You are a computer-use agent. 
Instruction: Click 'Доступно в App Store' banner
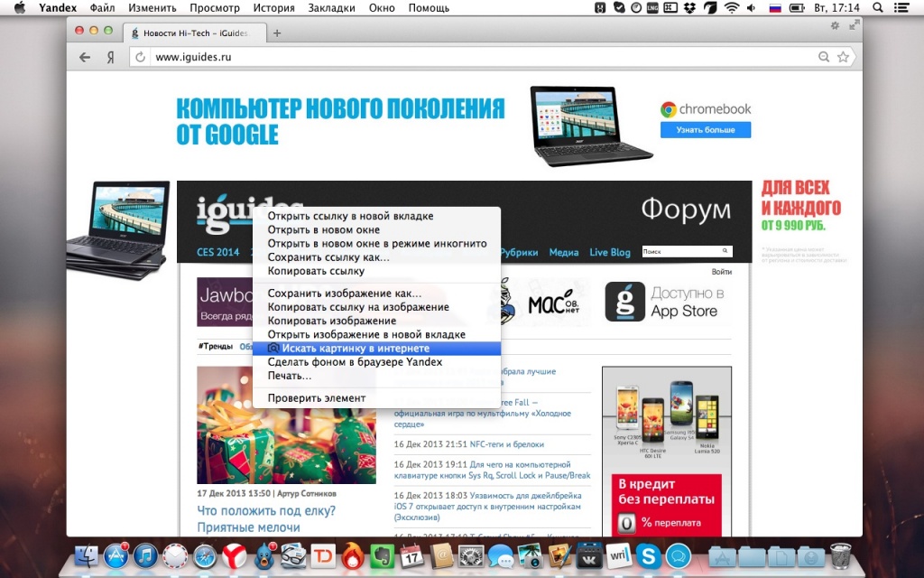[x=667, y=302]
